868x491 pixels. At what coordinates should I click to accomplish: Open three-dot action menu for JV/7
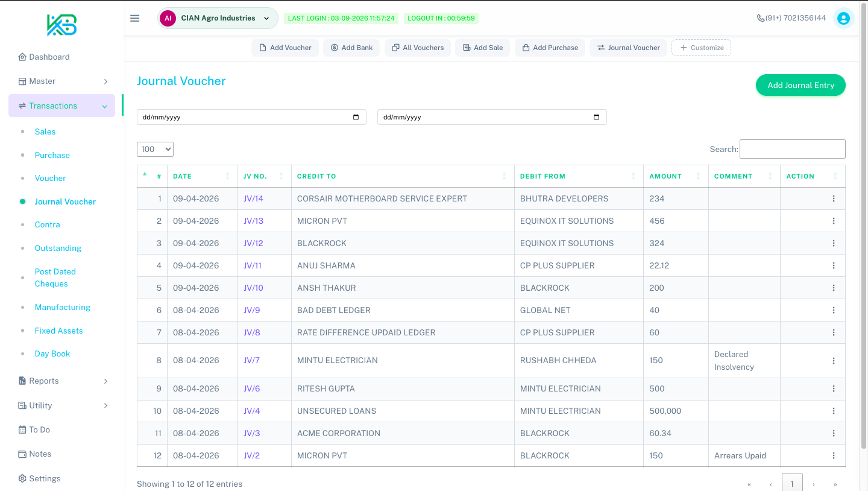coord(834,361)
